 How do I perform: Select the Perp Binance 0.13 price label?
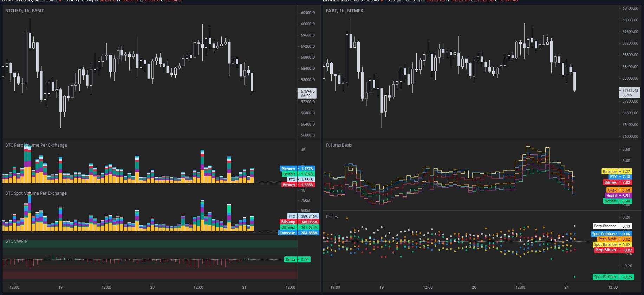coord(612,226)
